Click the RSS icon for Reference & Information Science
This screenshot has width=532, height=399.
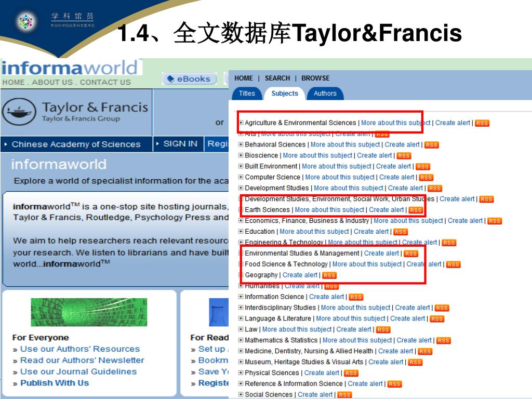pyautogui.click(x=395, y=384)
